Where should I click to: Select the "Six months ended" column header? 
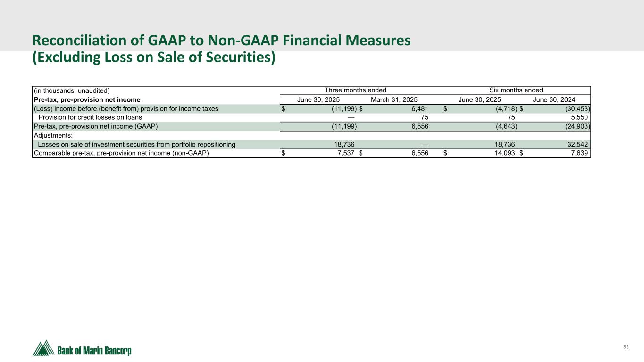point(517,90)
